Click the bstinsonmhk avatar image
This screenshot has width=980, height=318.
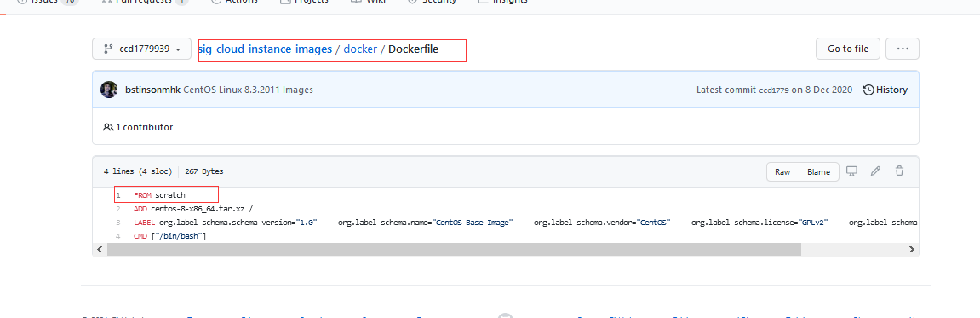coord(109,90)
